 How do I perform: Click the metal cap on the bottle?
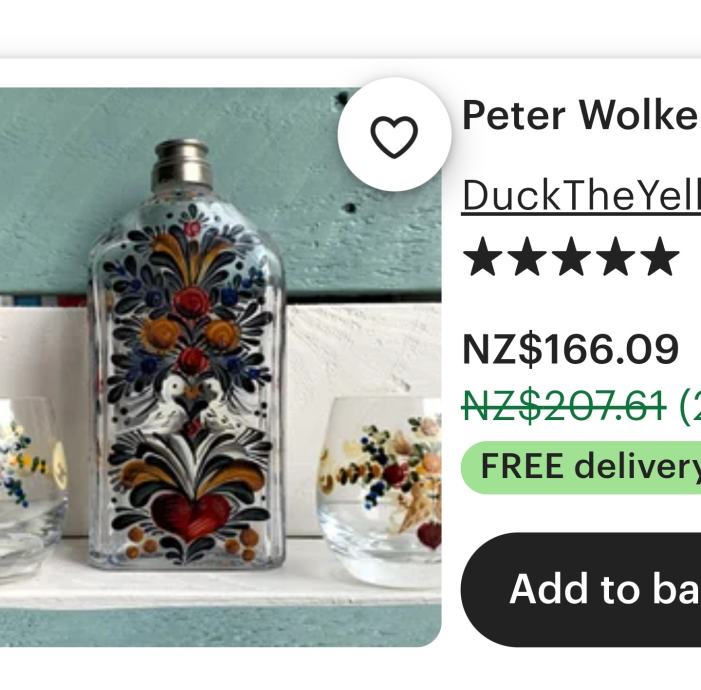(180, 165)
